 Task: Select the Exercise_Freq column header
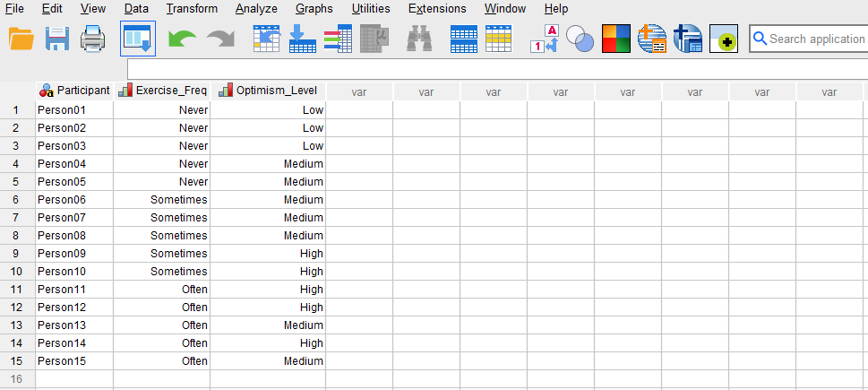click(x=162, y=91)
